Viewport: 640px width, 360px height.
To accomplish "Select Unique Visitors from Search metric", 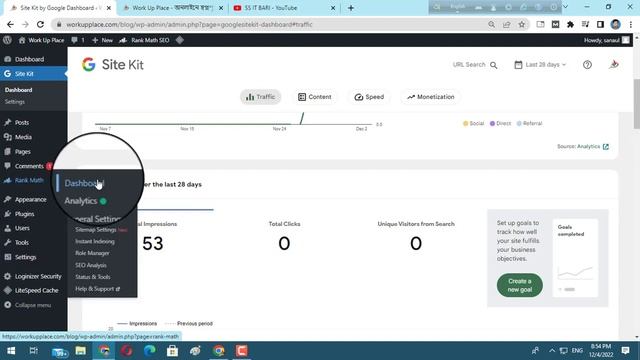I will click(x=416, y=237).
